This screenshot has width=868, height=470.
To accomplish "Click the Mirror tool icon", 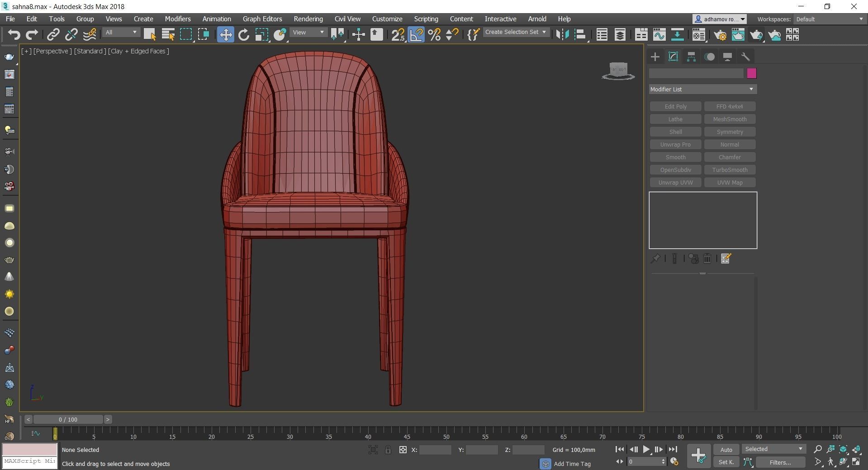I will pyautogui.click(x=562, y=35).
